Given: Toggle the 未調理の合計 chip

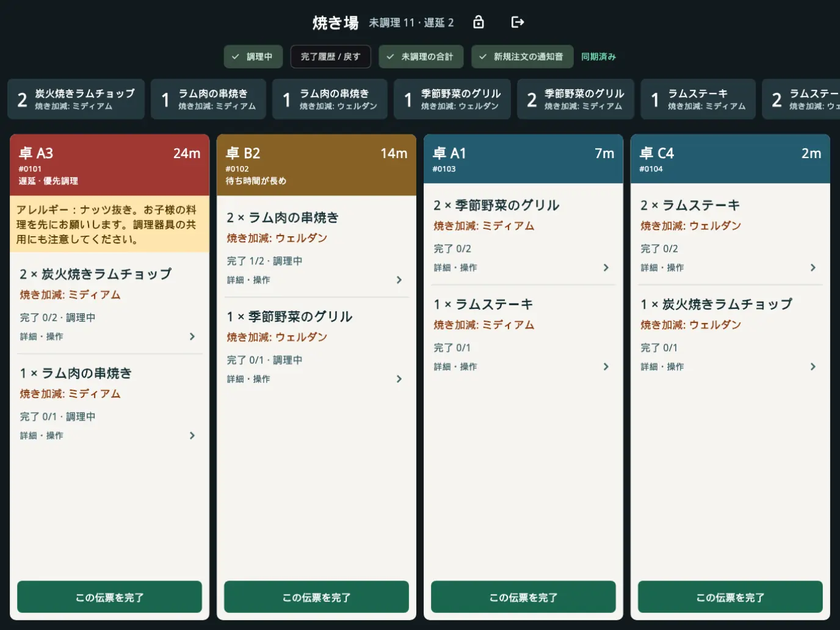Looking at the screenshot, I should click(x=421, y=57).
